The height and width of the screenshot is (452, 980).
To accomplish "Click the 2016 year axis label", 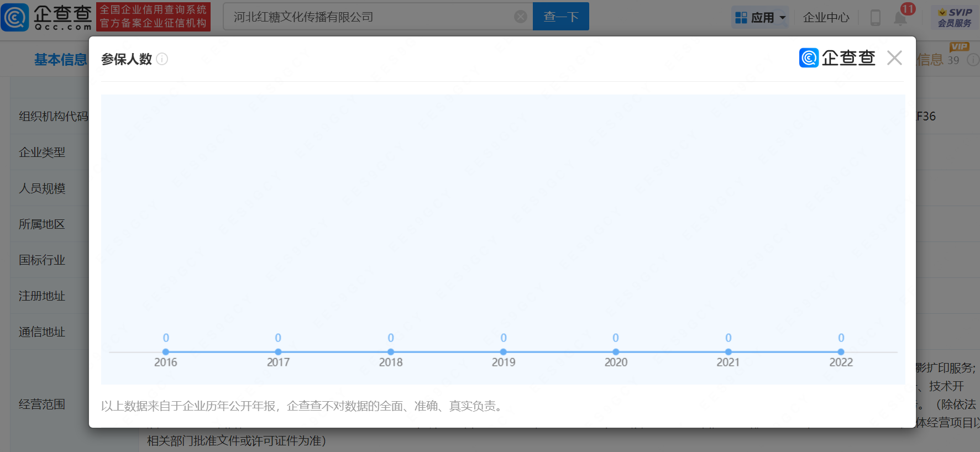I will point(166,362).
